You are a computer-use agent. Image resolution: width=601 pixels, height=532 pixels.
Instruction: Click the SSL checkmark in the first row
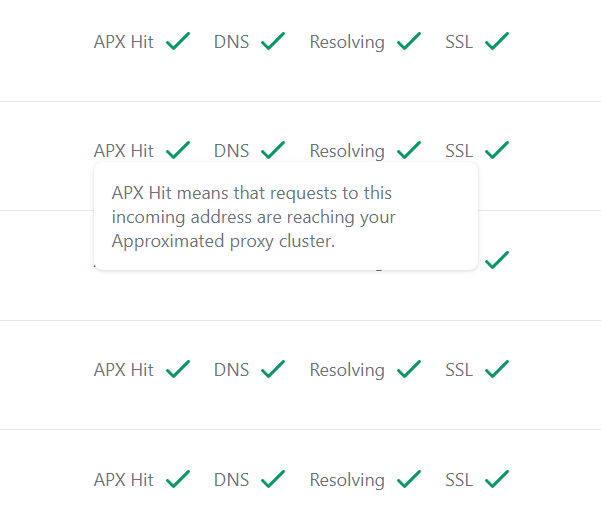(x=497, y=41)
